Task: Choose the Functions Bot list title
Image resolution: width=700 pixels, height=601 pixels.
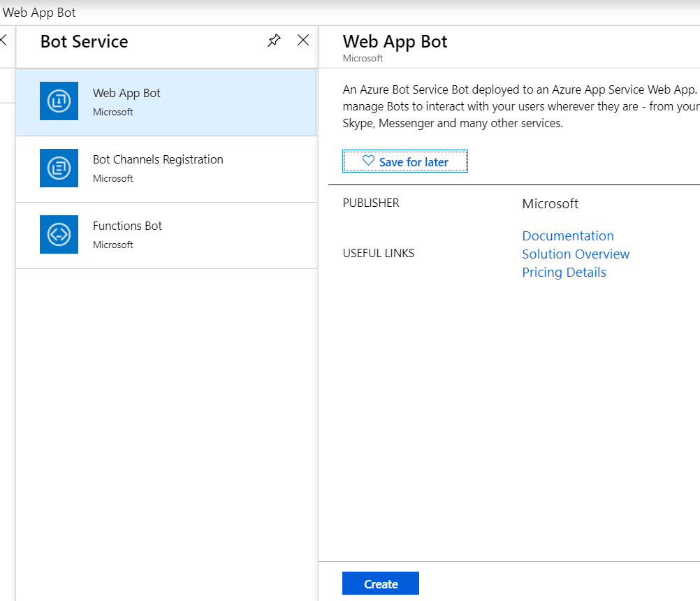Action: (x=127, y=226)
